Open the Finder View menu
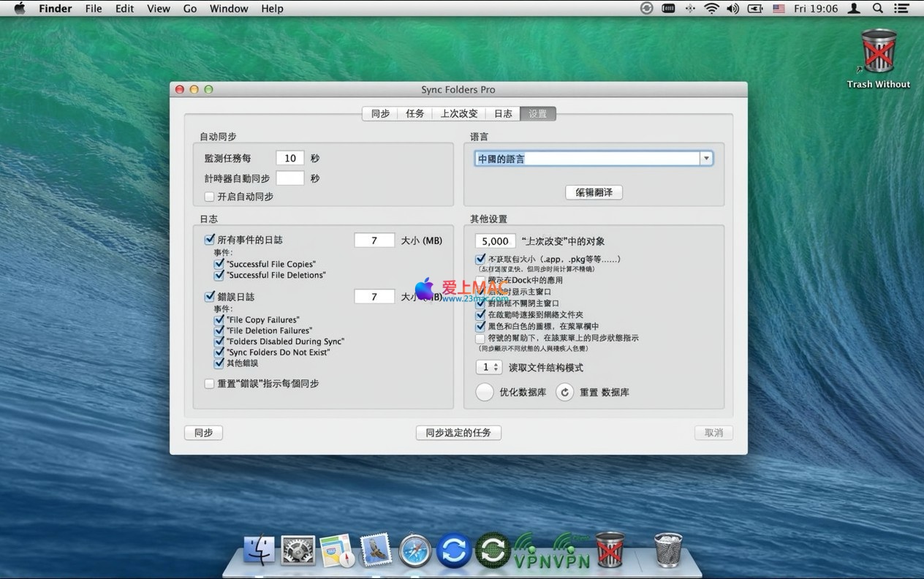This screenshot has width=924, height=579. point(159,9)
